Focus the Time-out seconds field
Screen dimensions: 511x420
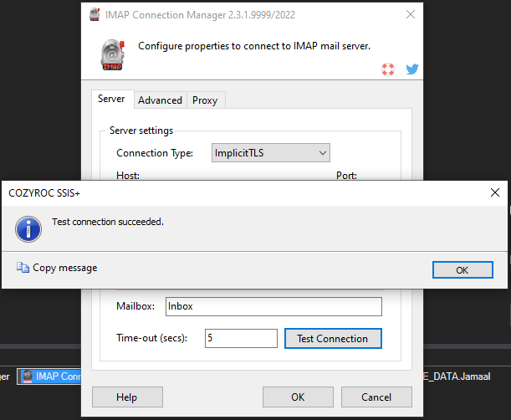click(x=239, y=339)
